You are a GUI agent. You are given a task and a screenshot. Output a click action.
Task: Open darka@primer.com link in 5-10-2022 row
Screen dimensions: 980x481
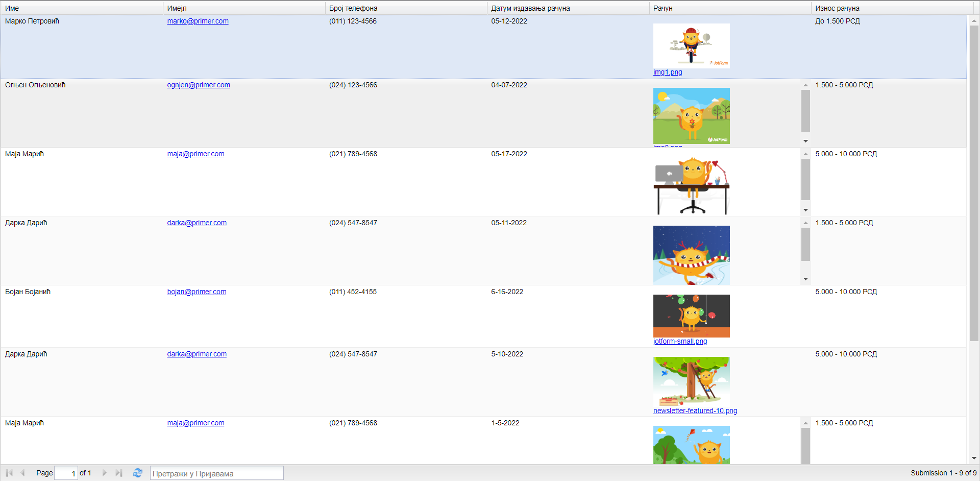(197, 354)
